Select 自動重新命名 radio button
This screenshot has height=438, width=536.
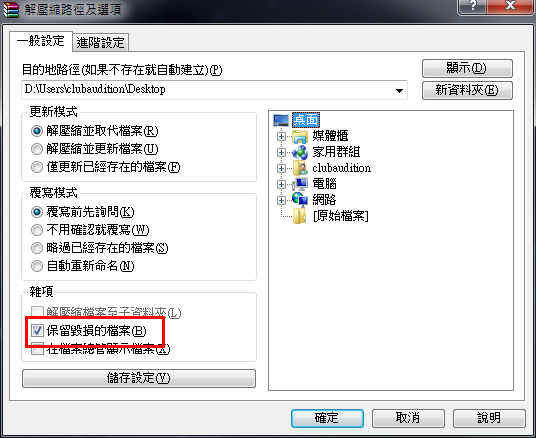[37, 266]
